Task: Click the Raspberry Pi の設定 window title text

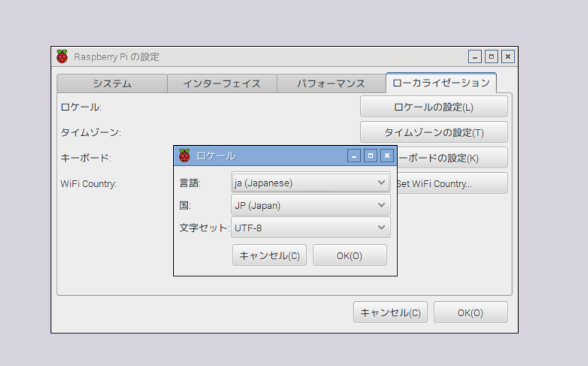Action: tap(117, 57)
